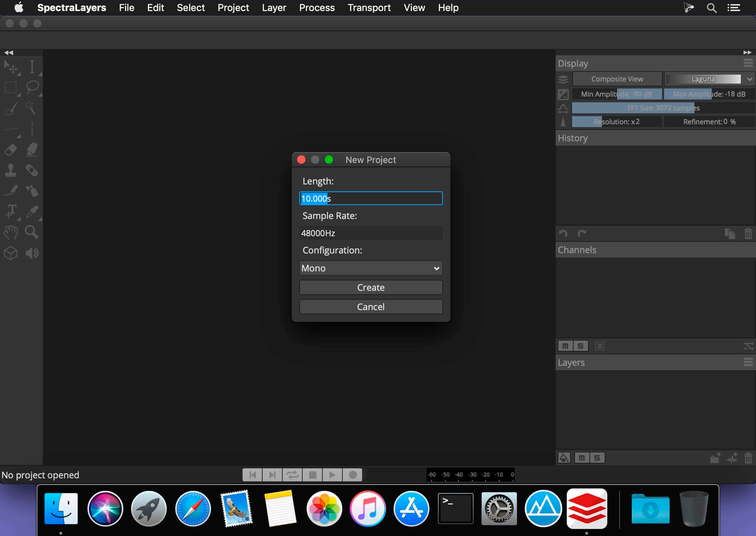The height and width of the screenshot is (536, 756).
Task: Select the Brush selection tool
Action: (11, 108)
